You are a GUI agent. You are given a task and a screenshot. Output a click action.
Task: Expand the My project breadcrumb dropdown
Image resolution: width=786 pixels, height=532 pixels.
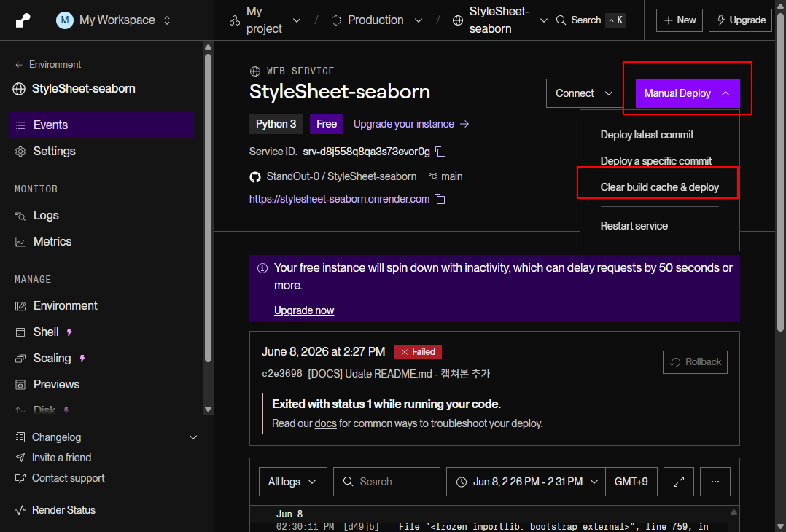pyautogui.click(x=297, y=20)
